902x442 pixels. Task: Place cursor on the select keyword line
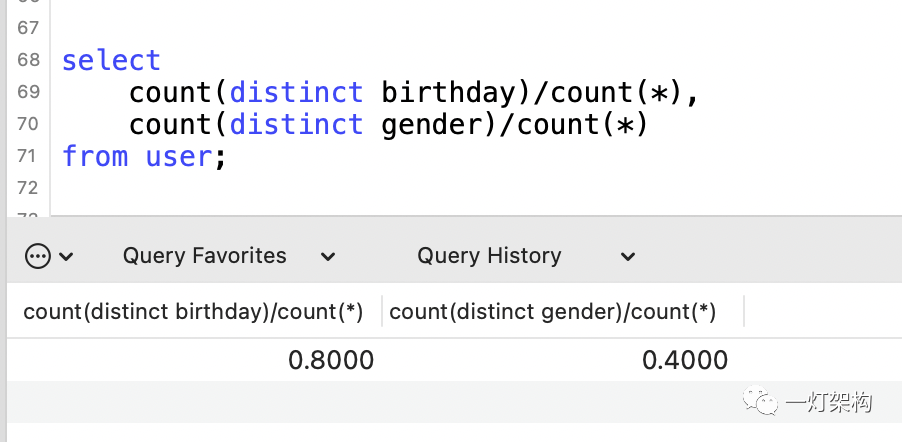point(111,60)
